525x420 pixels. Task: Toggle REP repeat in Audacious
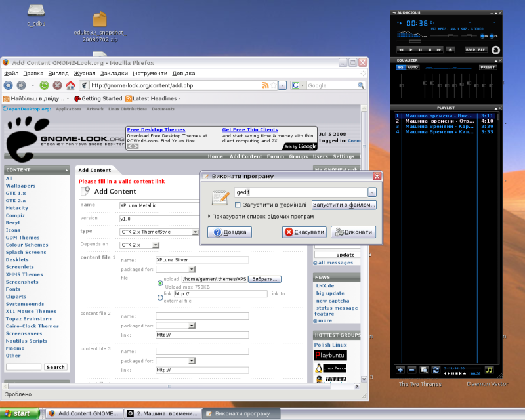tap(482, 49)
